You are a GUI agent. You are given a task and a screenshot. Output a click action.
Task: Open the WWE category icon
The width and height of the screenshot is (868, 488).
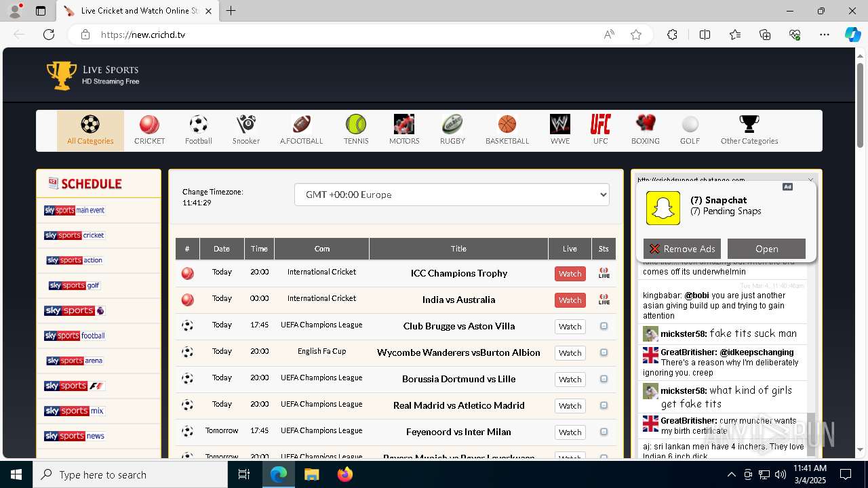point(560,124)
